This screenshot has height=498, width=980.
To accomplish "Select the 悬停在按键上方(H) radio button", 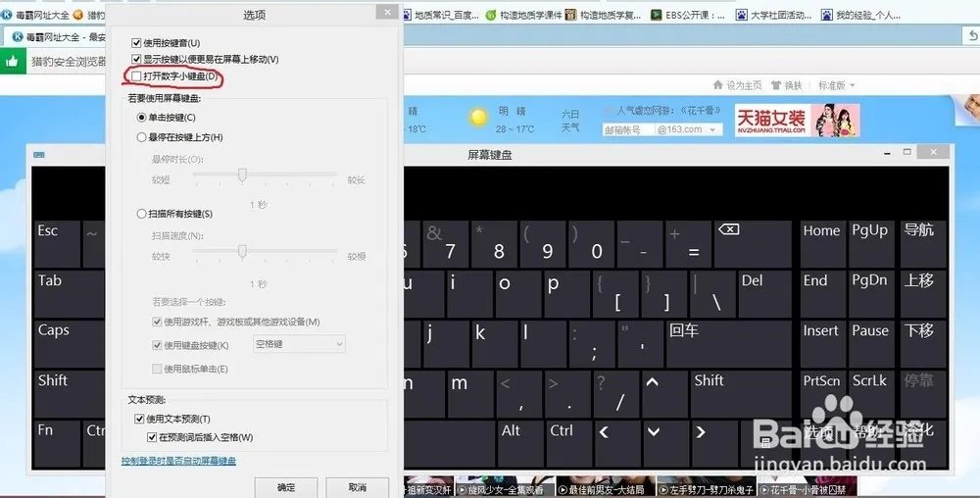I will coord(141,137).
